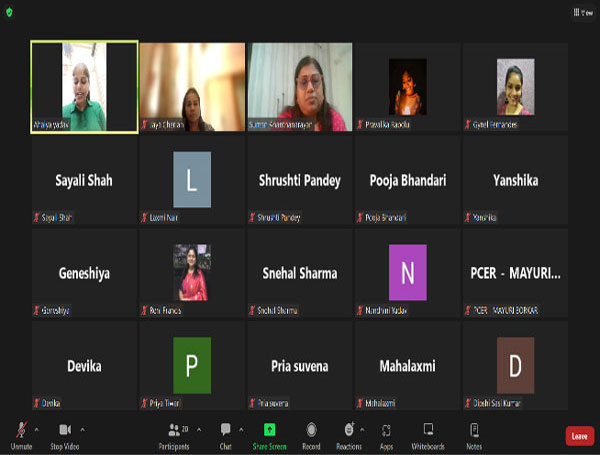
Task: Click the muted mic icon on Gynel Fernandes label
Action: tap(468, 124)
